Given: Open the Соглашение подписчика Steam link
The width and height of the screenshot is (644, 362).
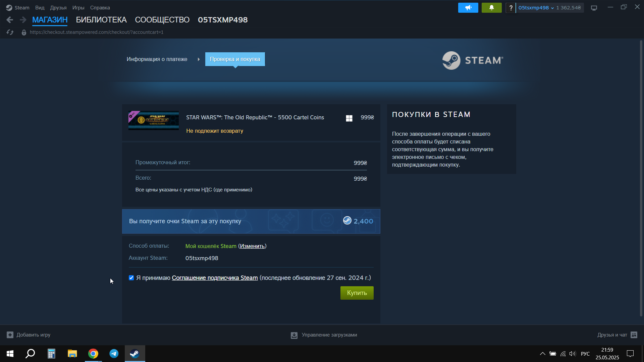Looking at the screenshot, I should [x=215, y=278].
